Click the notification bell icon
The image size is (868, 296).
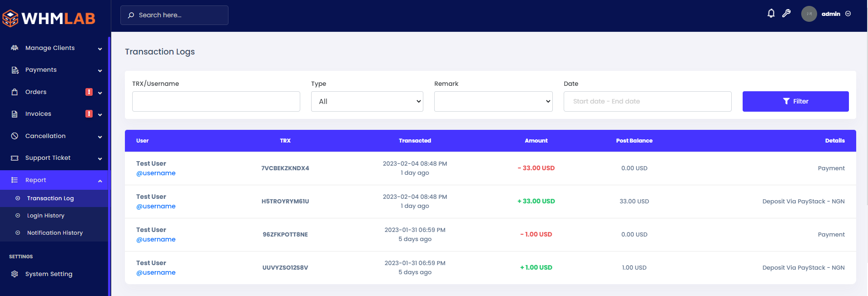pos(771,14)
